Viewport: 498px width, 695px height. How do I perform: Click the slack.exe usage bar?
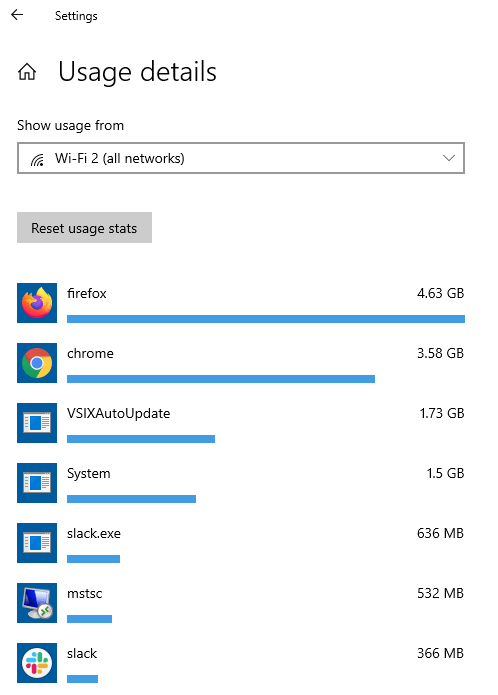point(93,559)
